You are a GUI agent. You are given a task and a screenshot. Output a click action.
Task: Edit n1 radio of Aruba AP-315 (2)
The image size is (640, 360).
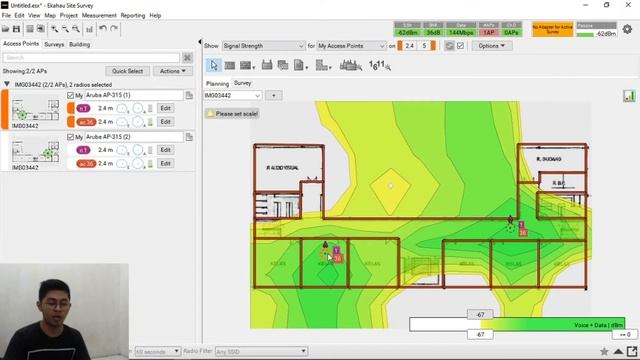(x=165, y=150)
